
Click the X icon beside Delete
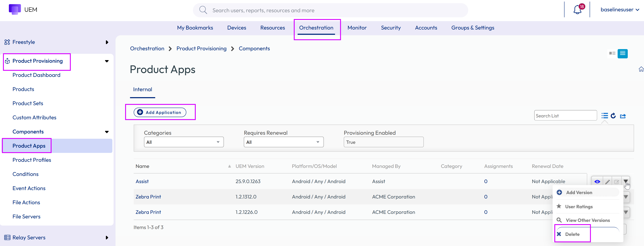click(x=559, y=234)
